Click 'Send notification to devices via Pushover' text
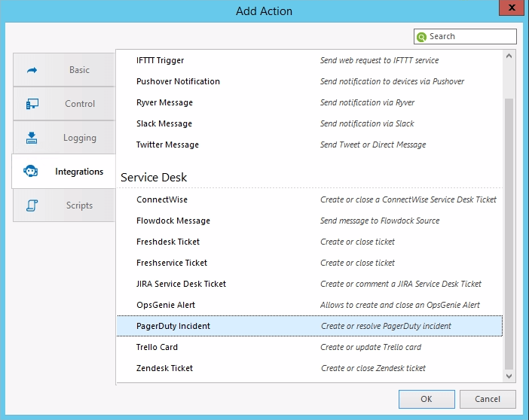Viewport: 529px width, 420px height. (x=393, y=81)
